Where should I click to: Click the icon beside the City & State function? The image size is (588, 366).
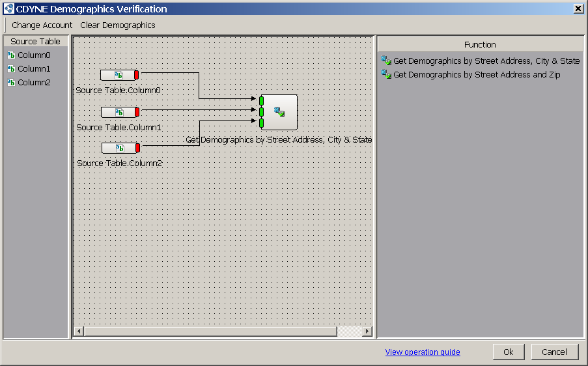(386, 61)
